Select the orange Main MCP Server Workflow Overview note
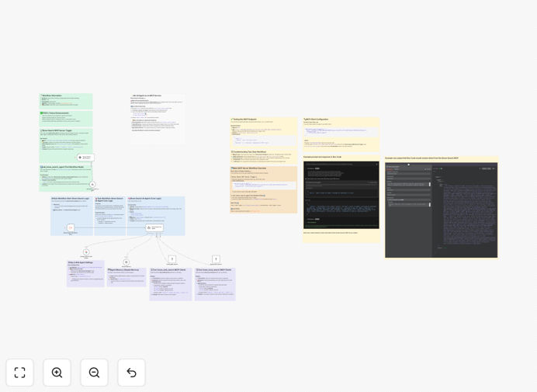Image resolution: width=537 pixels, height=392 pixels. click(x=264, y=189)
